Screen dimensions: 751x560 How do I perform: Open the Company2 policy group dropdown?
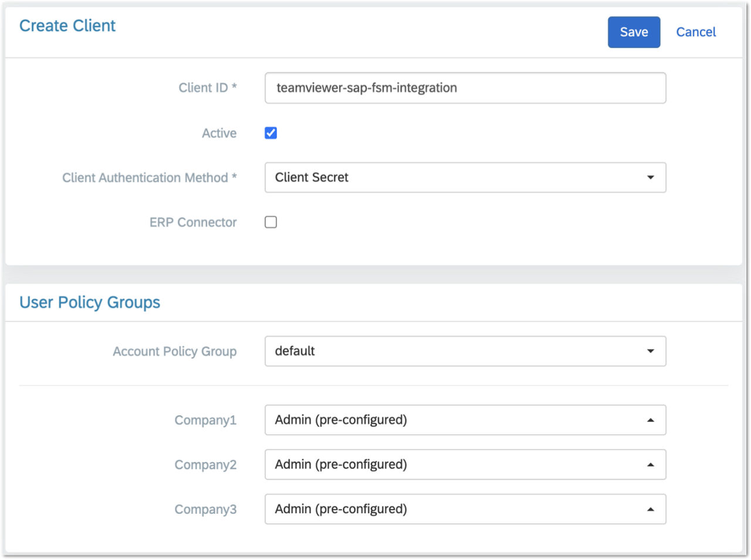(x=465, y=464)
